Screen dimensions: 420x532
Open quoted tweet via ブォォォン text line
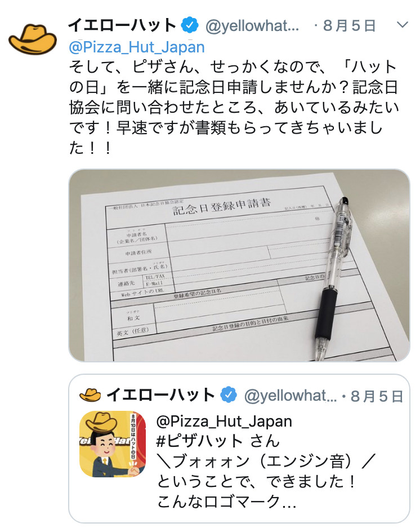click(266, 462)
